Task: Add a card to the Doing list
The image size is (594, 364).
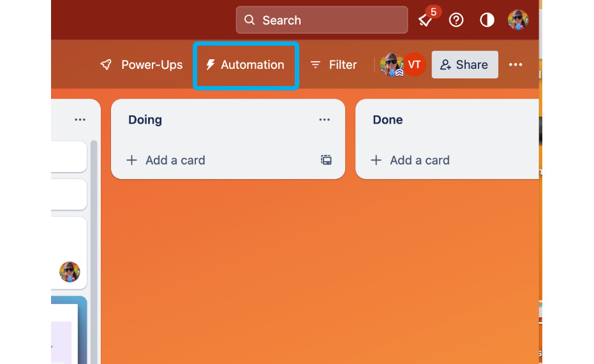Action: 166,160
